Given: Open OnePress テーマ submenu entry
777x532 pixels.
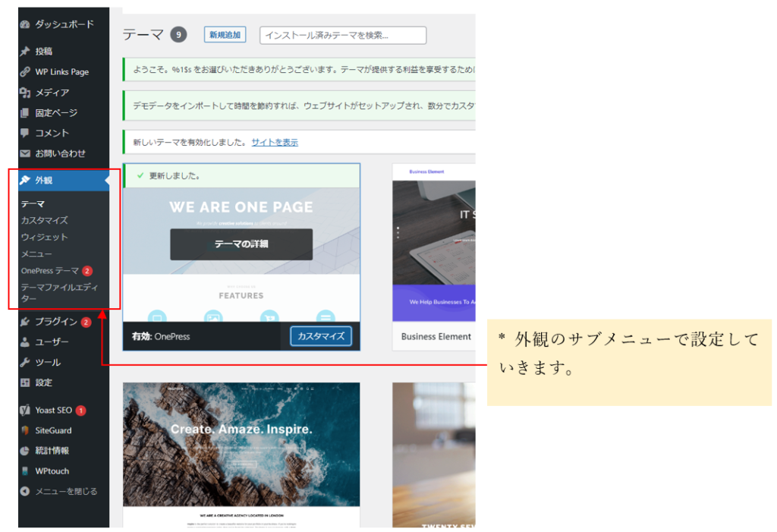Looking at the screenshot, I should pyautogui.click(x=49, y=271).
